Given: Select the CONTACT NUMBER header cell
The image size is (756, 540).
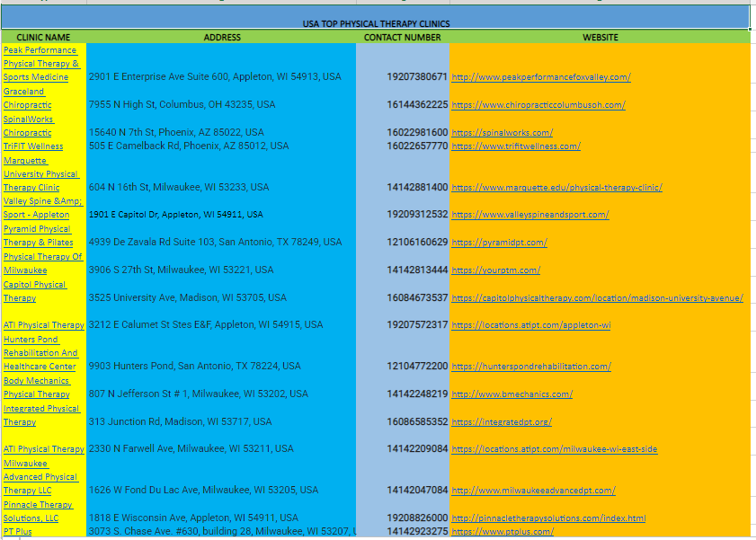Looking at the screenshot, I should pyautogui.click(x=403, y=37).
